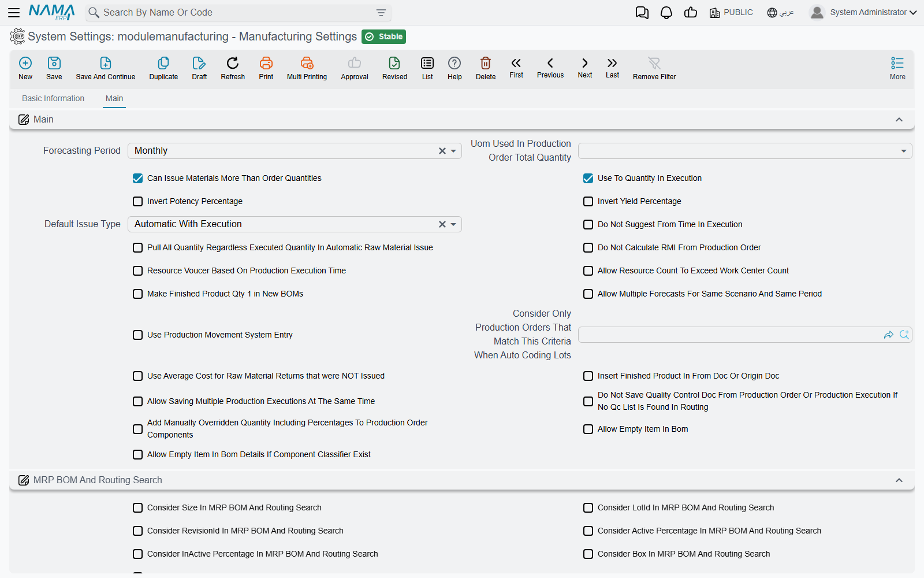Delete the current record

(486, 63)
